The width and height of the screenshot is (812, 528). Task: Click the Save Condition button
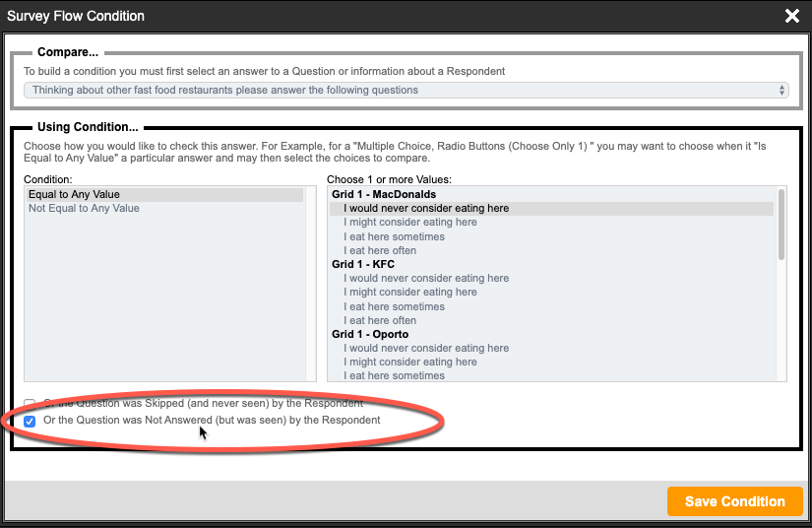(x=734, y=501)
